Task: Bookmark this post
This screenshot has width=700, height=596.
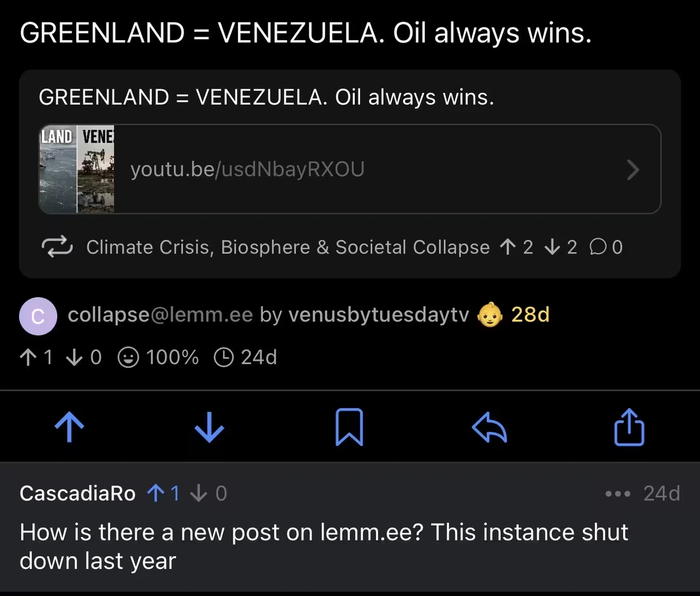Action: pos(349,428)
